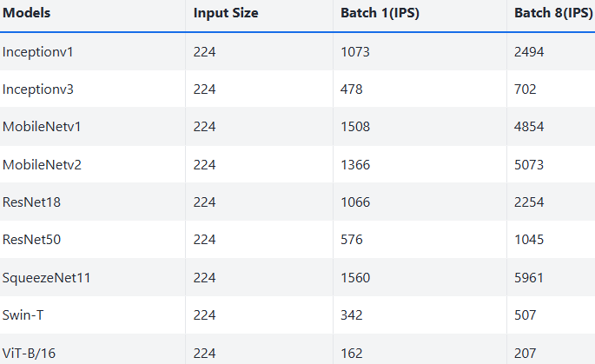Select the 342 value for Swin-T
This screenshot has height=364, width=595.
click(x=352, y=315)
